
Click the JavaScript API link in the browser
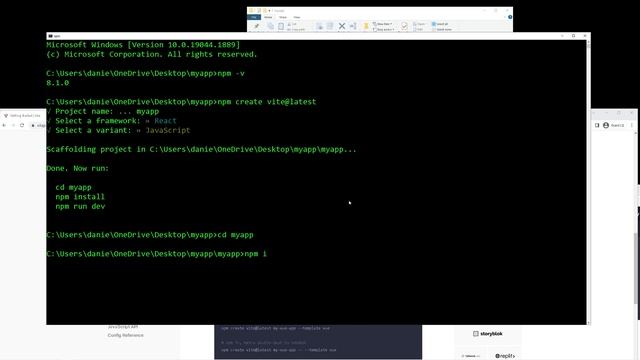[x=122, y=327]
